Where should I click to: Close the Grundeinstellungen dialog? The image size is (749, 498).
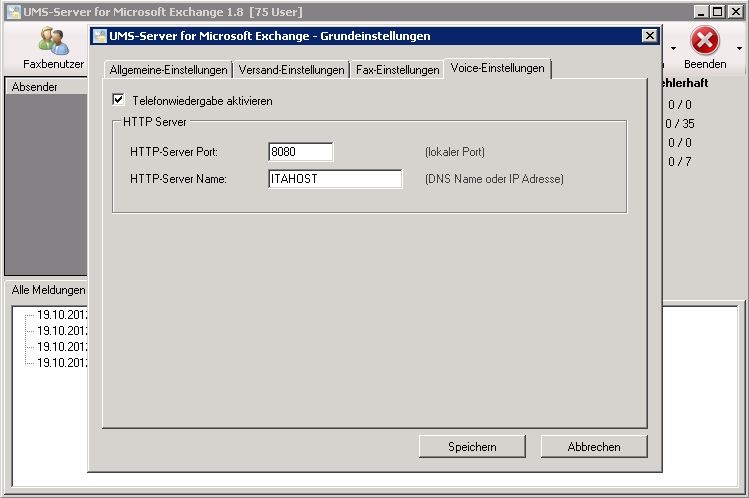(649, 36)
